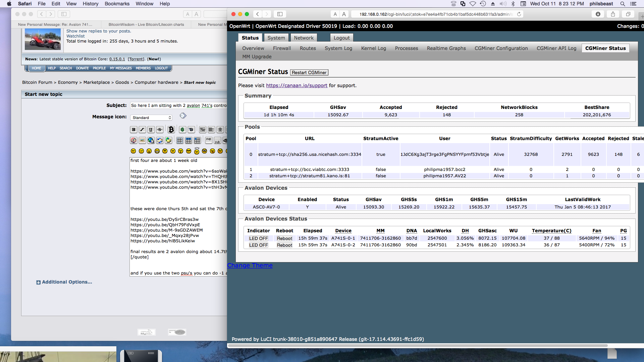
Task: Insert table column button (blue corner cell)
Action: coord(197,140)
